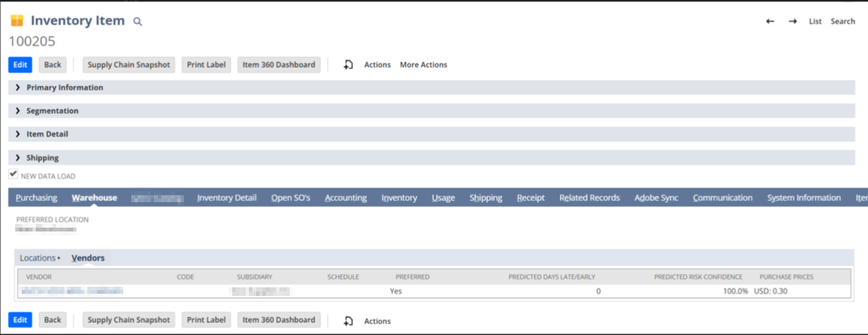Open the blurred vendor name link
Screen dimensions: 868x335
tap(72, 291)
